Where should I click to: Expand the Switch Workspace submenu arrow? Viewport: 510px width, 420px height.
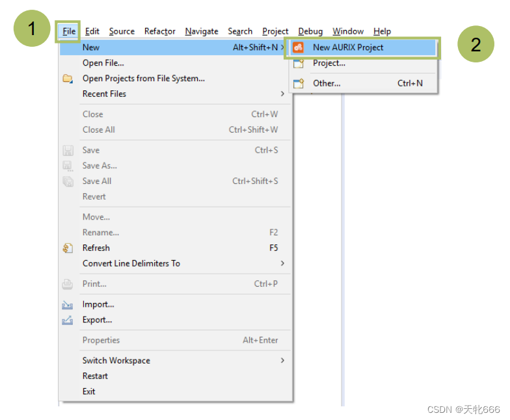pyautogui.click(x=282, y=360)
